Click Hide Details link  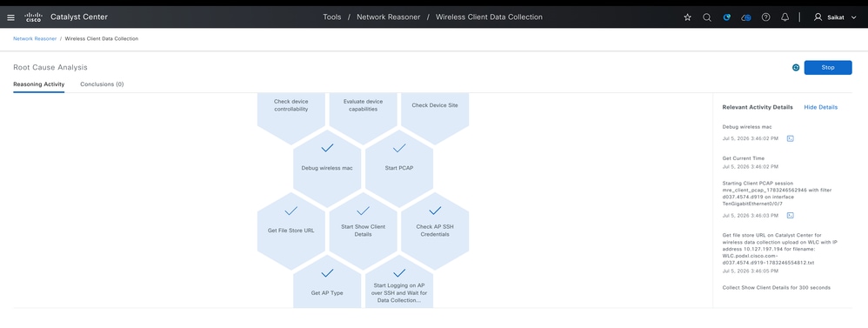(820, 107)
